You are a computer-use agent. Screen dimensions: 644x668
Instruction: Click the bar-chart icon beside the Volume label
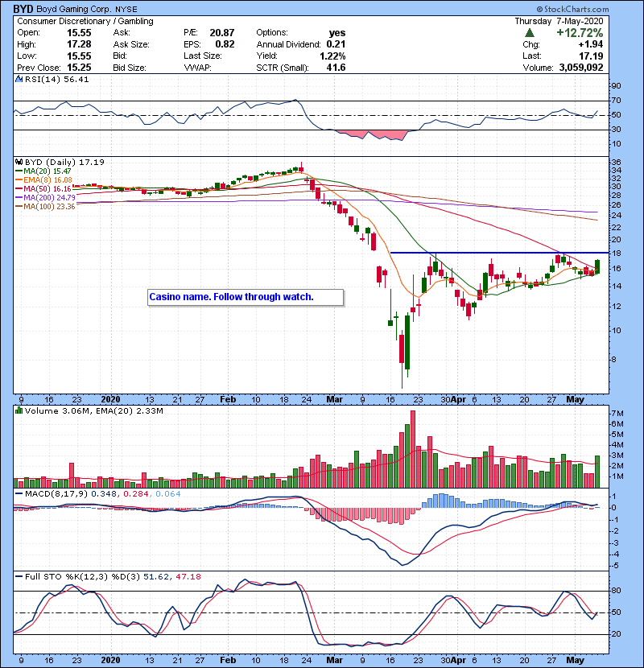click(x=19, y=410)
